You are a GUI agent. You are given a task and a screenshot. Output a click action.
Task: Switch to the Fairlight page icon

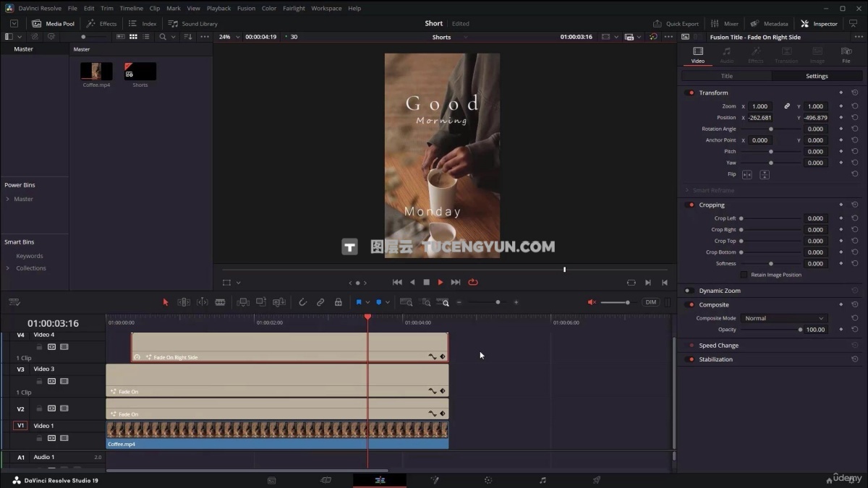pyautogui.click(x=542, y=480)
